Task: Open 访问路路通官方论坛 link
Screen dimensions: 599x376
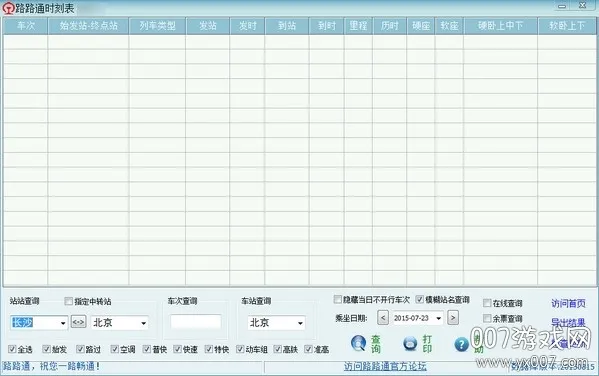Action: 385,366
